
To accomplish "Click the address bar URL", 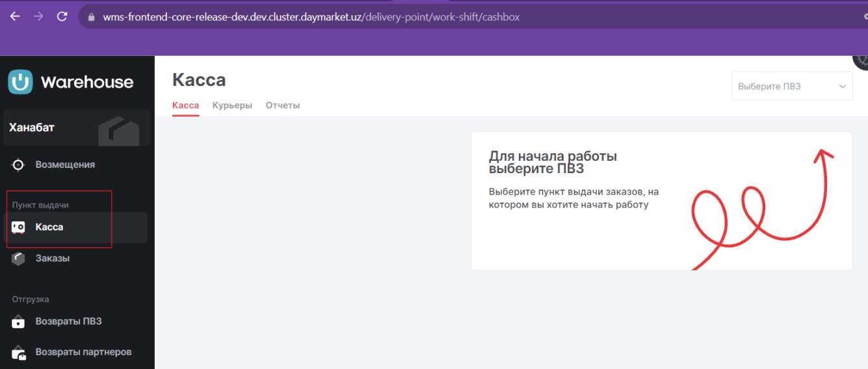I will coord(311,18).
